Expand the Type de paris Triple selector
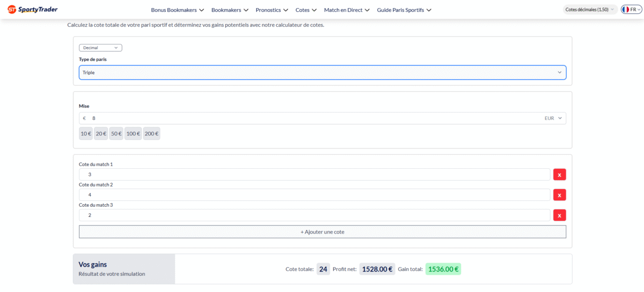 tap(322, 72)
